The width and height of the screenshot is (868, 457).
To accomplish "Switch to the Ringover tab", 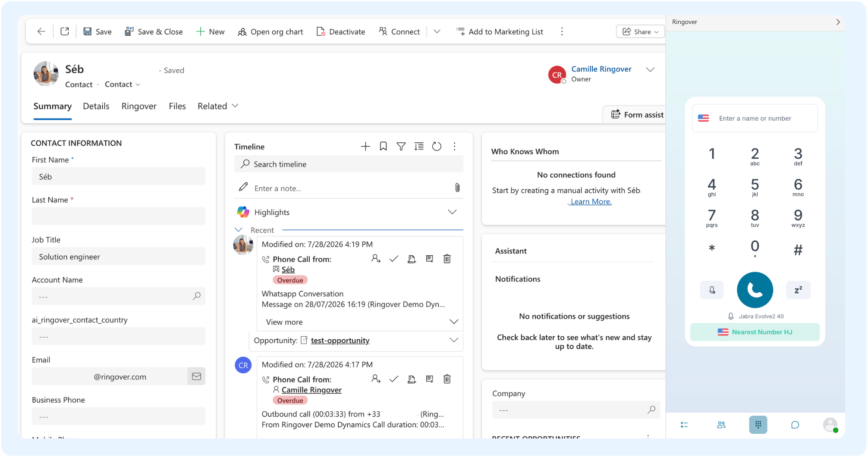I will (x=139, y=106).
